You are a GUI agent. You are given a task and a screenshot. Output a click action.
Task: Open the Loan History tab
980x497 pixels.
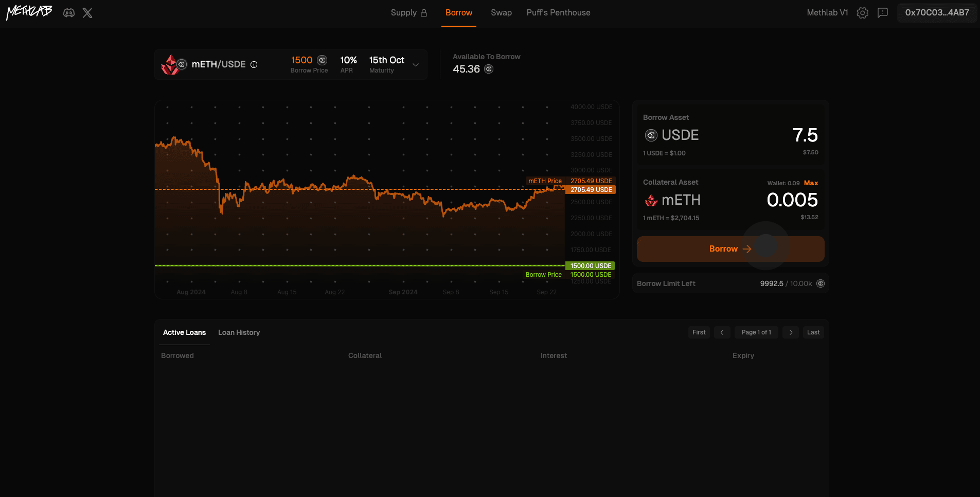[239, 332]
